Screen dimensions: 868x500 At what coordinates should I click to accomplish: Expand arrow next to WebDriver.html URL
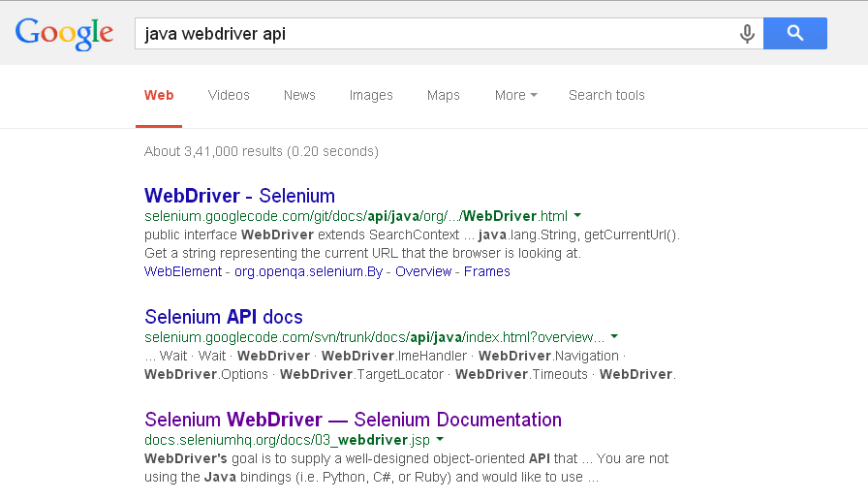pos(577,215)
